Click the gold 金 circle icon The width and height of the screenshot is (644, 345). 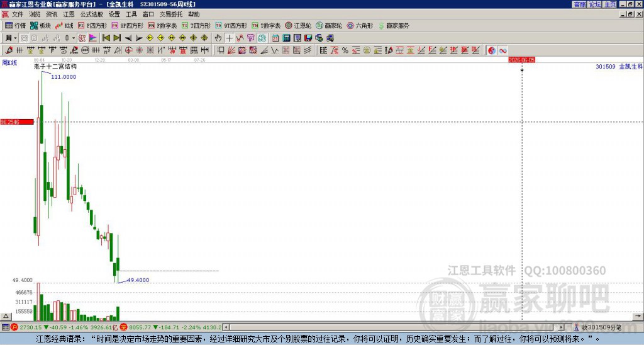[367, 50]
